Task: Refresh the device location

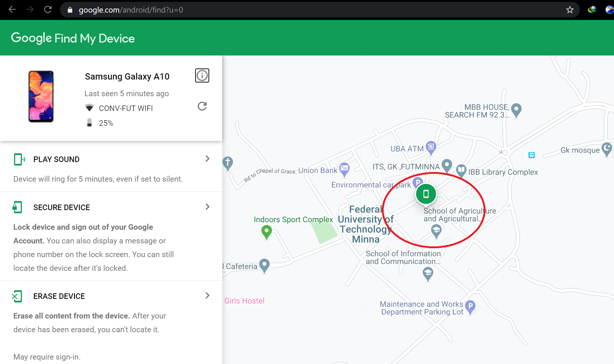Action: [202, 107]
